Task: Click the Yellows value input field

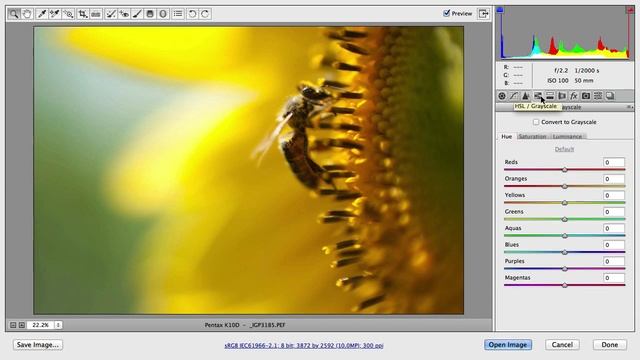Action: [x=613, y=196]
